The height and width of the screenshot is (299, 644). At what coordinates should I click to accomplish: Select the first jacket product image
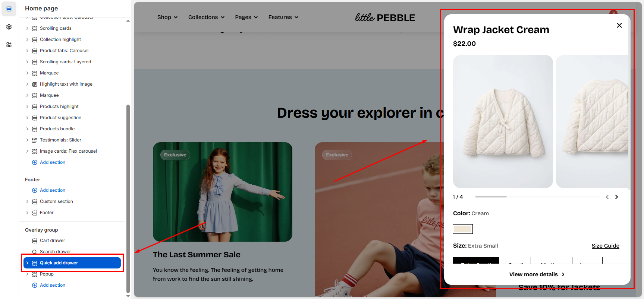503,121
